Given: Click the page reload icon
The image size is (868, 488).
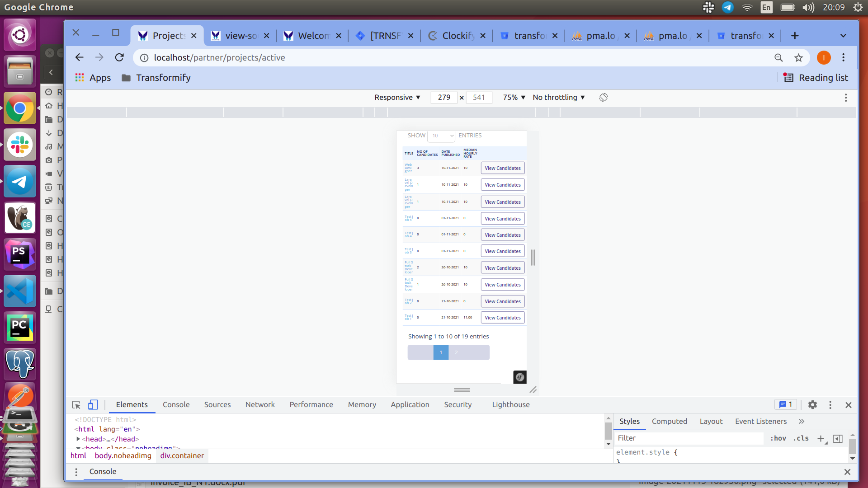Looking at the screenshot, I should [x=119, y=58].
